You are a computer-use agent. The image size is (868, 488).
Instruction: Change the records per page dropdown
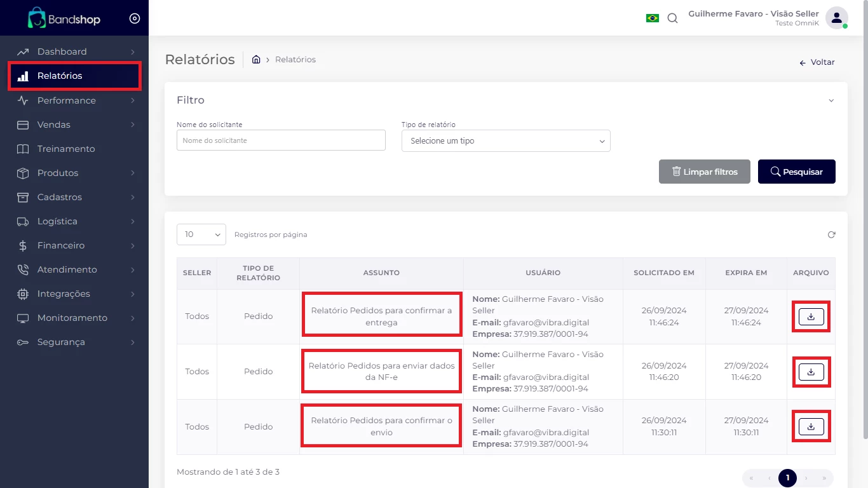[201, 234]
